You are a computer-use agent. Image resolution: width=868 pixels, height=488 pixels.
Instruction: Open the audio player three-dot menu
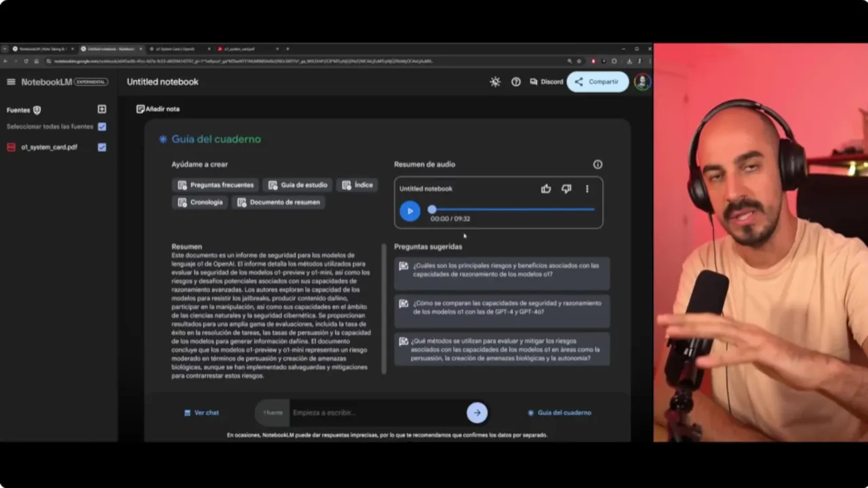point(587,189)
